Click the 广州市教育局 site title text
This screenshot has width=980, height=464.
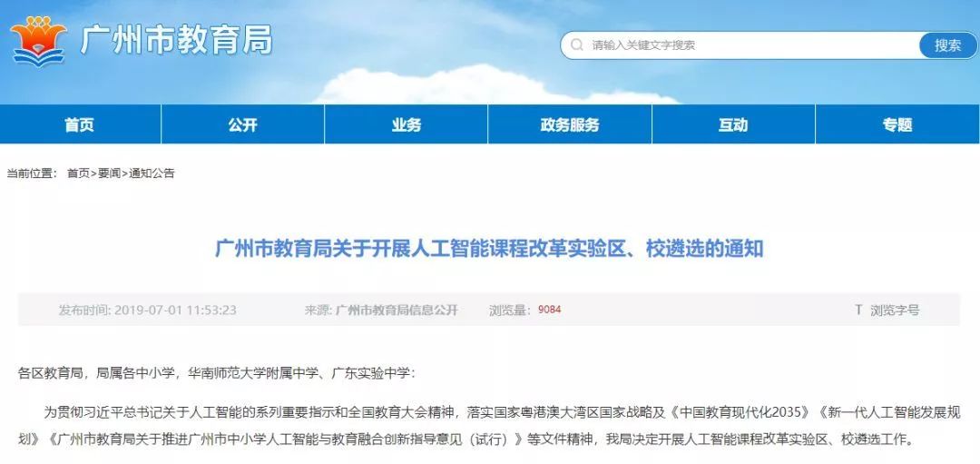[176, 40]
